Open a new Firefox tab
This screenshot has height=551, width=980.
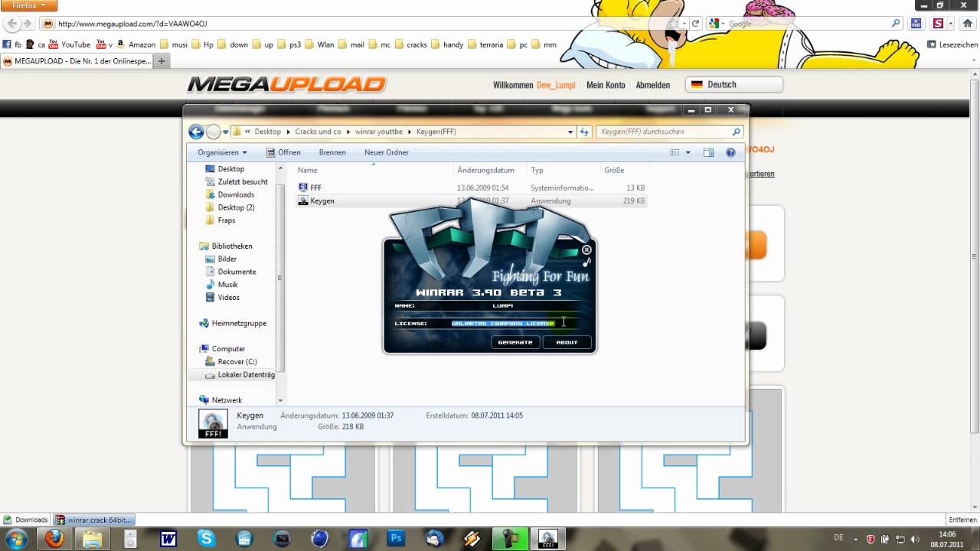(x=162, y=61)
